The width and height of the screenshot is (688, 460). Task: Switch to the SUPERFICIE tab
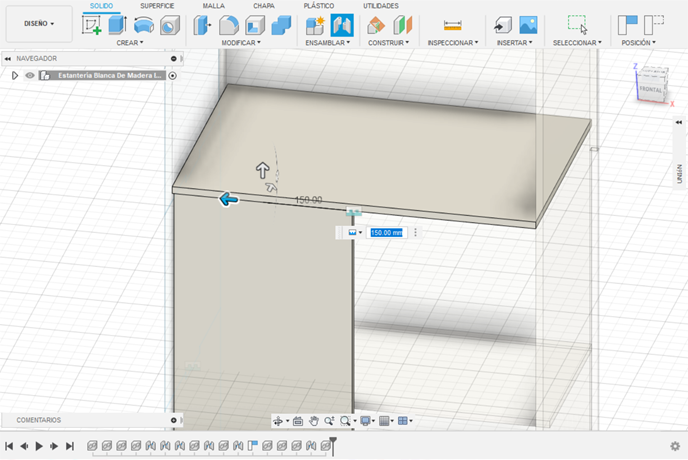tap(157, 6)
